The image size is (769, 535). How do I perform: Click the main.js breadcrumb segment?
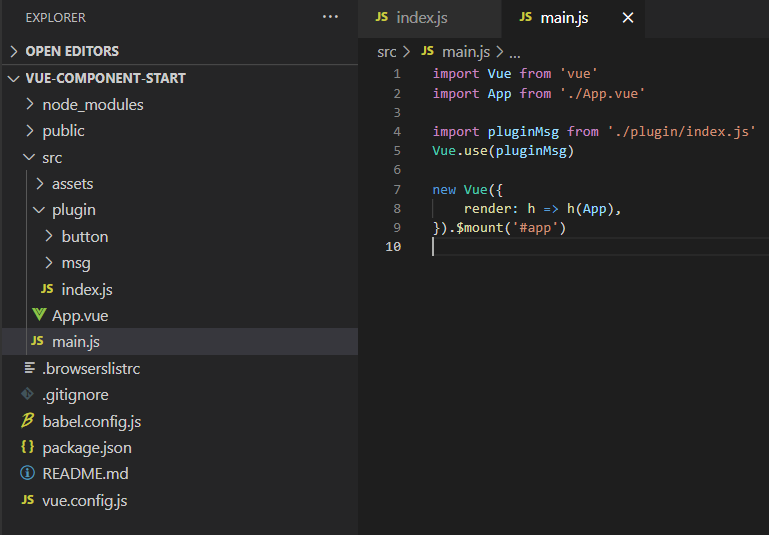click(x=466, y=52)
